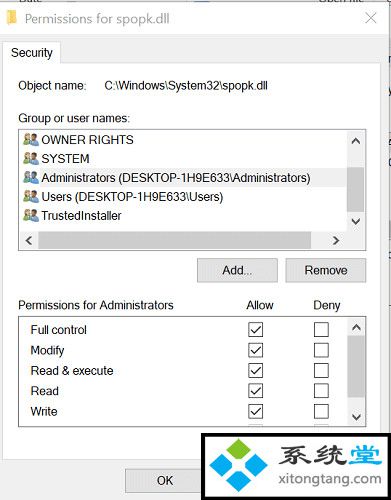Check Deny box for Write
Viewport: 391px width, 500px height.
pyautogui.click(x=321, y=411)
